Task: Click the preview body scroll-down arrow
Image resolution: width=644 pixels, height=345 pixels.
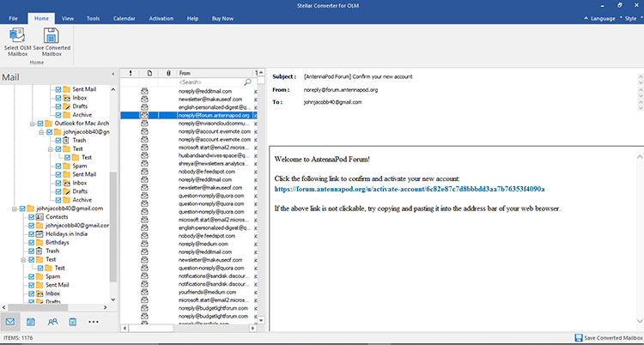Action: coord(640,320)
